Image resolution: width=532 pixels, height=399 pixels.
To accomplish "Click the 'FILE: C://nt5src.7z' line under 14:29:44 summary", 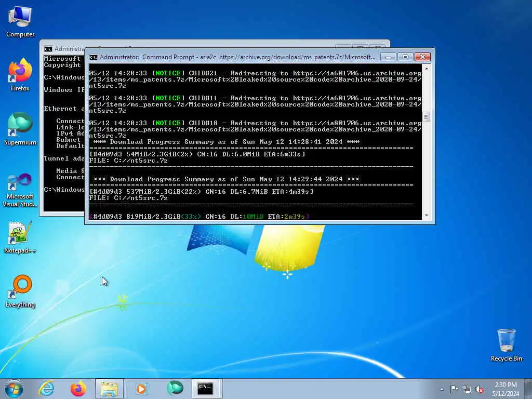I will 128,198.
